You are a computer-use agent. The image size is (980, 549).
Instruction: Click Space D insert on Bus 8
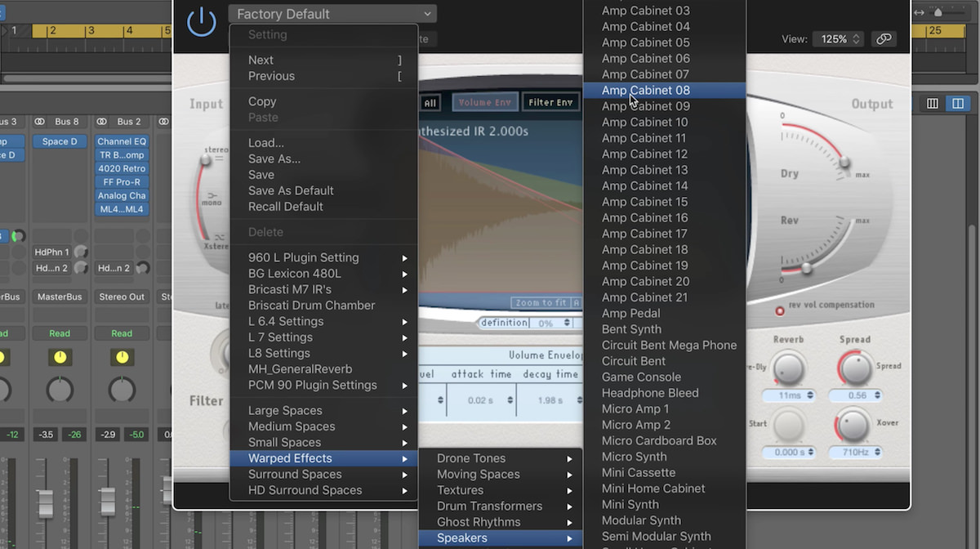click(x=60, y=141)
